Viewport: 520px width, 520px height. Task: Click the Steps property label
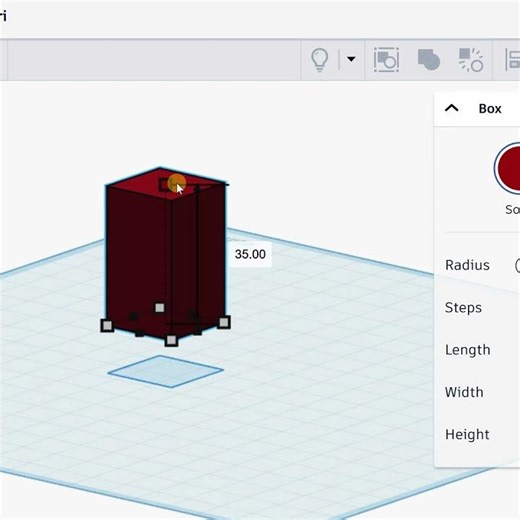coord(463,308)
